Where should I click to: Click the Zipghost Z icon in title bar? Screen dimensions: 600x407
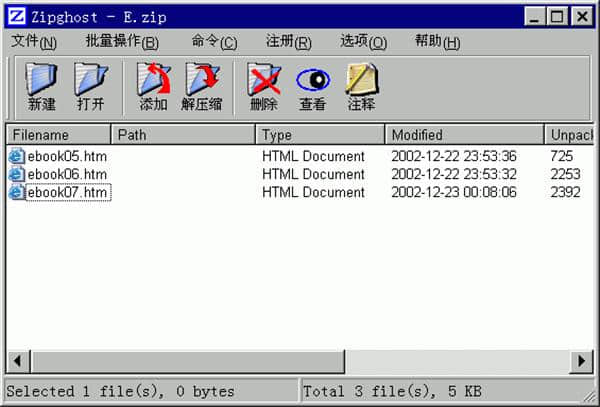[x=17, y=16]
